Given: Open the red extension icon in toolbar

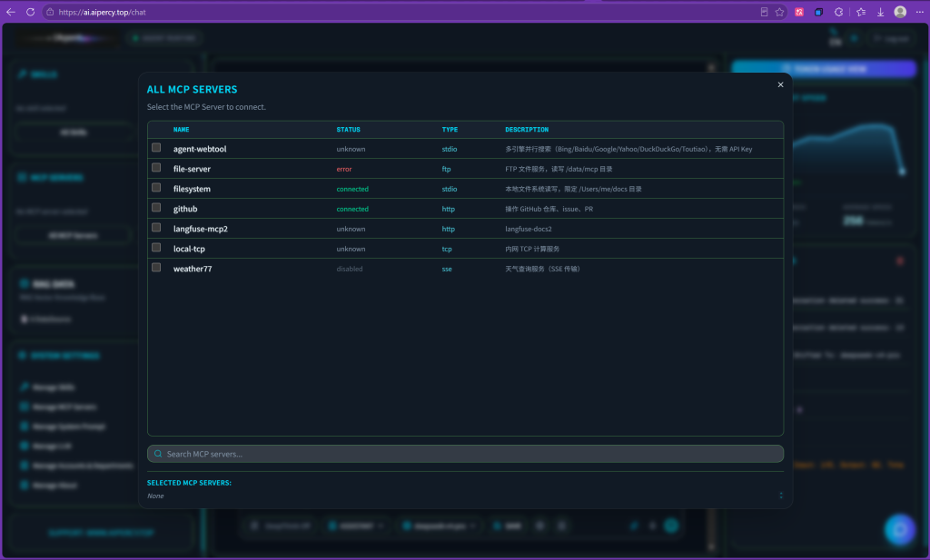Looking at the screenshot, I should (x=799, y=12).
